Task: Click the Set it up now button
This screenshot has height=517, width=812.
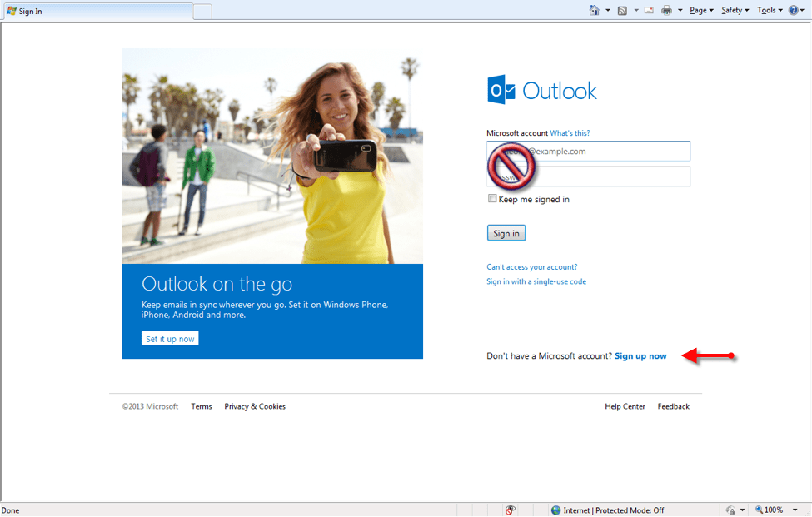Action: 170,339
